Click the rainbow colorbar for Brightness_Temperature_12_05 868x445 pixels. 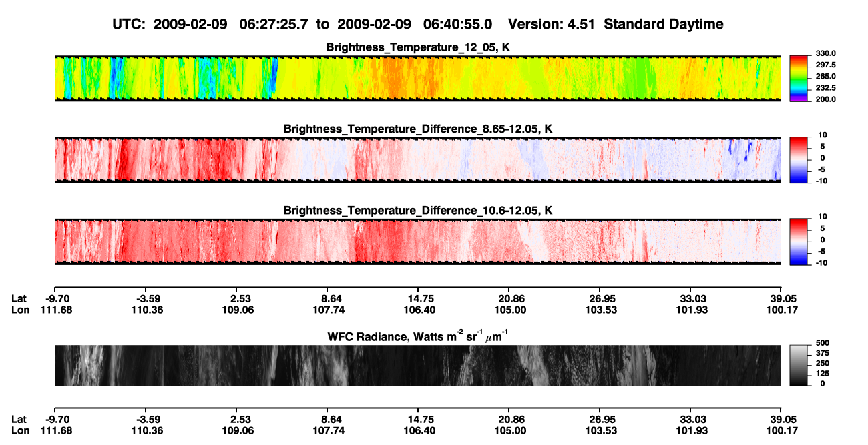799,78
